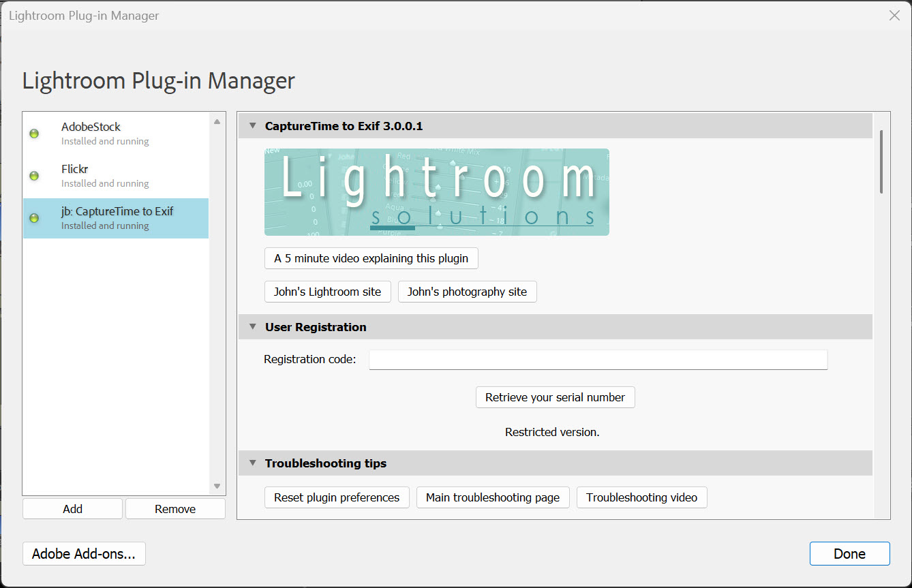Image resolution: width=912 pixels, height=588 pixels.
Task: Collapse the CaptureTime to Exif 3.0.0.1 section
Action: 253,126
